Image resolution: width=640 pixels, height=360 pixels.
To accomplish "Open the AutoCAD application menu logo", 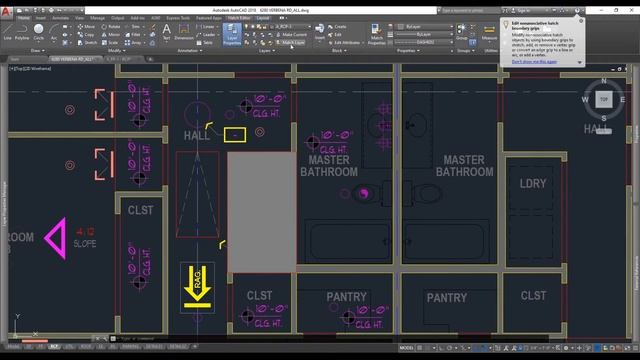I will [x=6, y=12].
